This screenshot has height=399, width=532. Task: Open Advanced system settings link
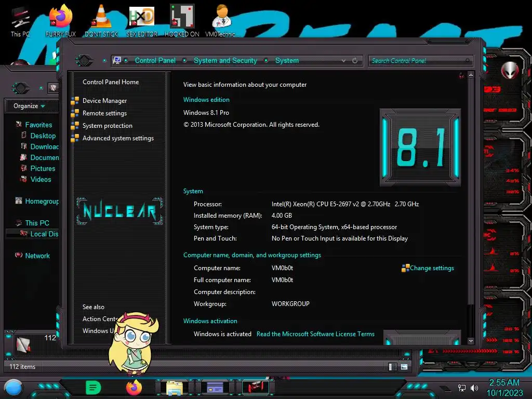(118, 138)
